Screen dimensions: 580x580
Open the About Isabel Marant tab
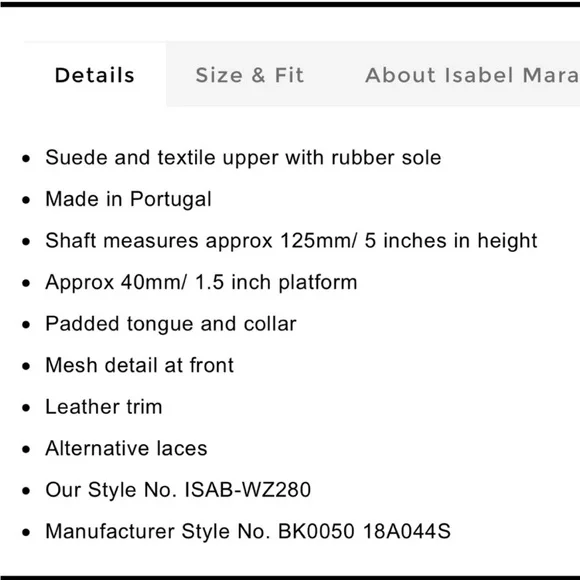(472, 75)
